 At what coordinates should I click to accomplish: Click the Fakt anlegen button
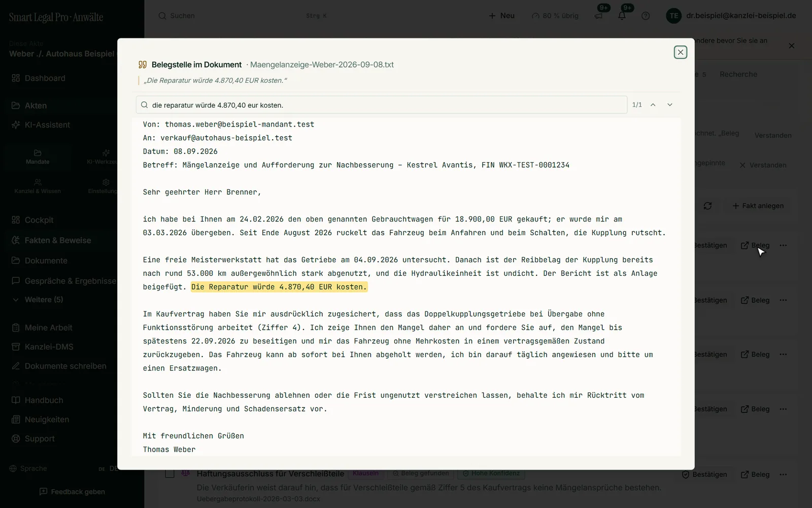(758, 206)
